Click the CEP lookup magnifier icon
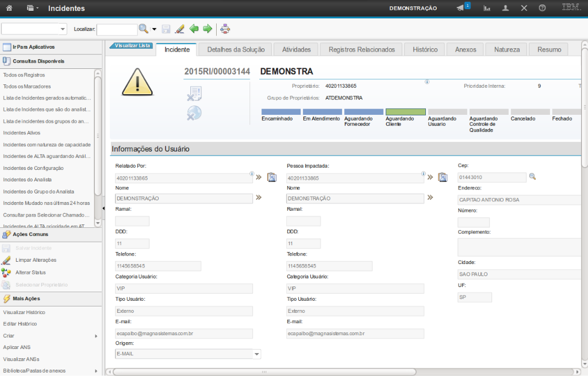 [532, 177]
